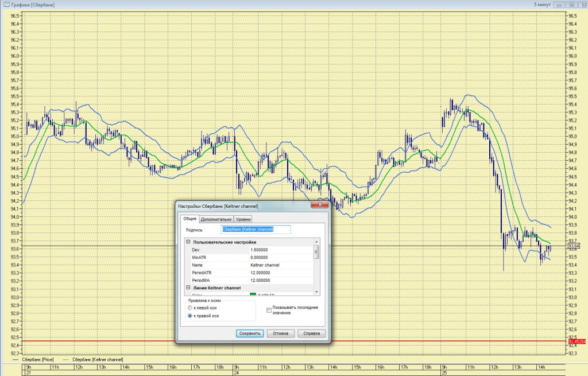The image size is (588, 376).
Task: Select the 'к левой оси' radio button
Action: click(189, 308)
